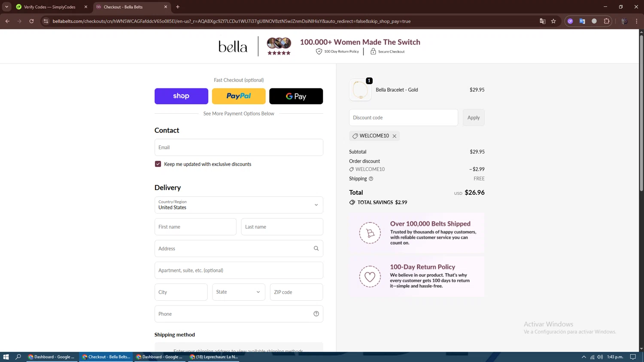Open Windows taskbar search
The height and width of the screenshot is (362, 644).
point(18,357)
